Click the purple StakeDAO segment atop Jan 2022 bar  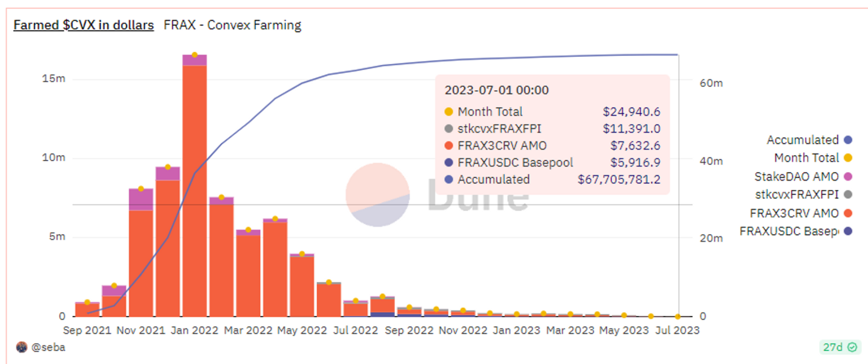[x=195, y=60]
